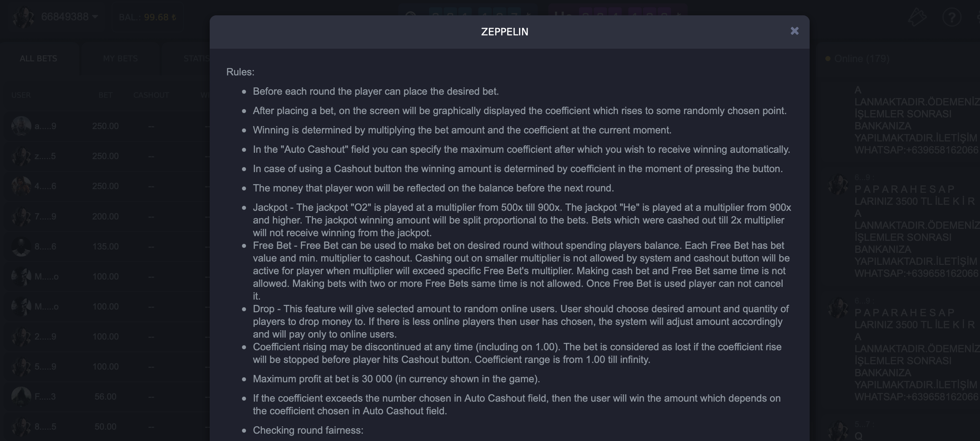This screenshot has width=980, height=441.
Task: Click avatar of user 4.....6
Action: click(x=21, y=186)
